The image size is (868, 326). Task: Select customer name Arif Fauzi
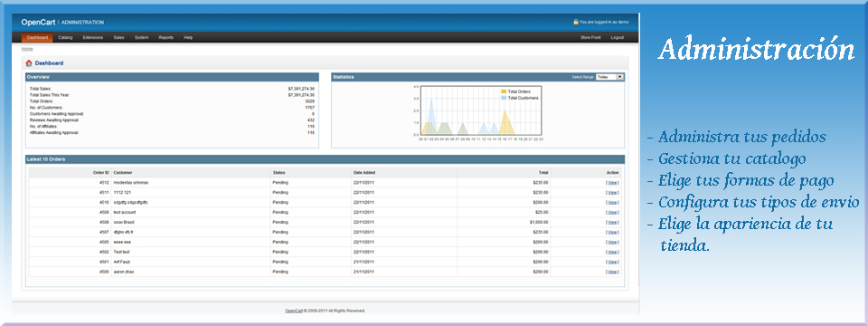coord(123,262)
